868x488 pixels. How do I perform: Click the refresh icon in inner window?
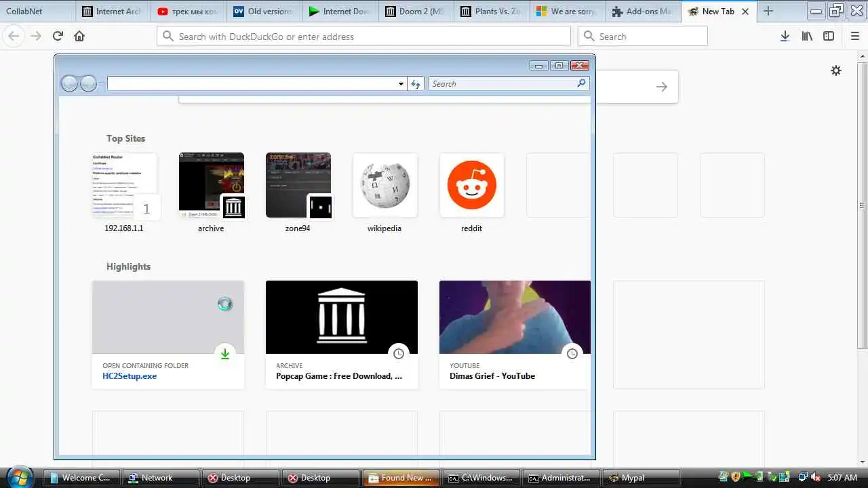416,84
